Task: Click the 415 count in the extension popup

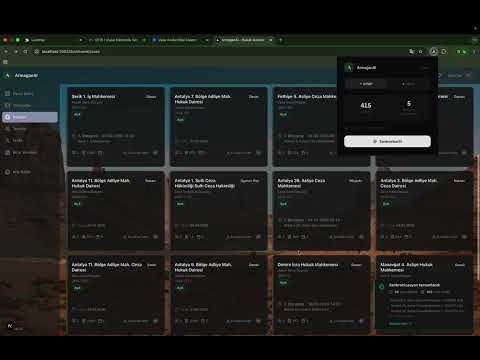Action: click(x=366, y=105)
